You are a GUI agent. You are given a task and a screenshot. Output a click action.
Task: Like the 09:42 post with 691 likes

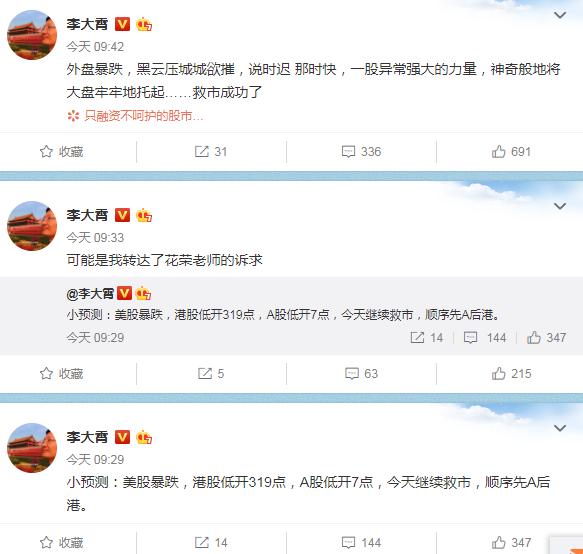click(x=511, y=152)
